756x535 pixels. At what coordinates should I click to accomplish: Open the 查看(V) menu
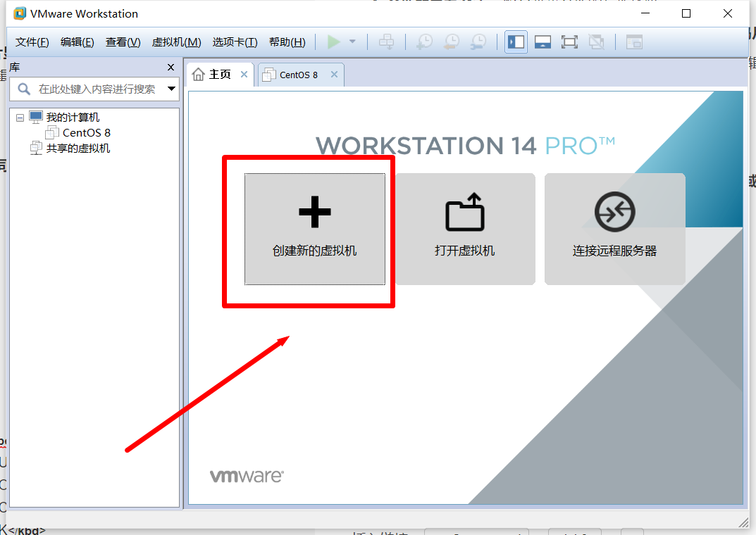pos(123,42)
